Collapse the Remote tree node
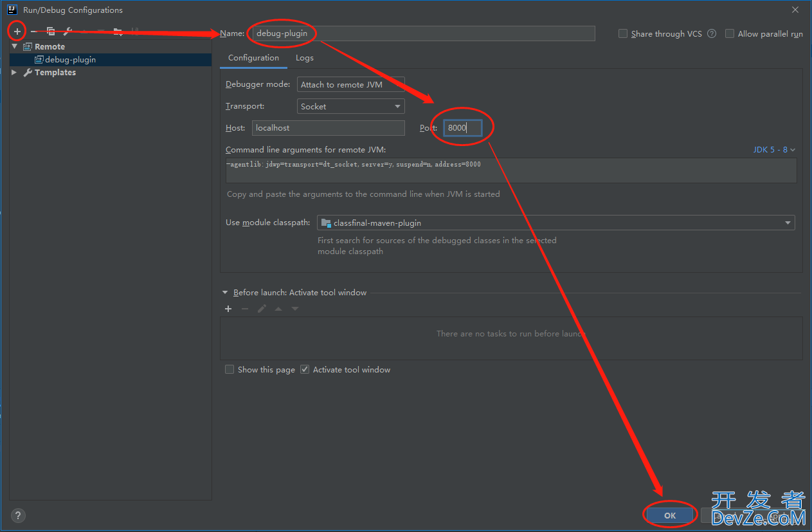This screenshot has height=532, width=812. tap(14, 46)
